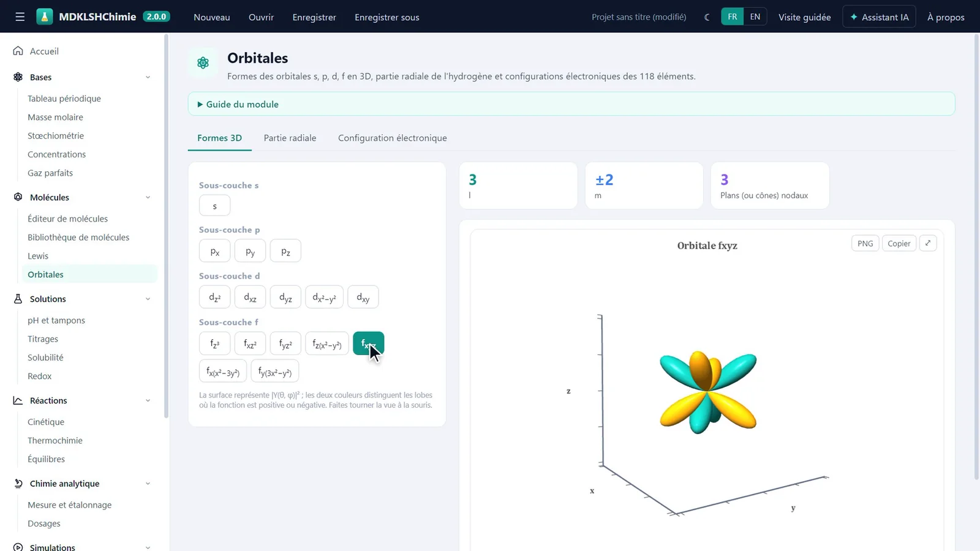Viewport: 980px width, 551px height.
Task: Click the Solutions flask icon
Action: (18, 299)
